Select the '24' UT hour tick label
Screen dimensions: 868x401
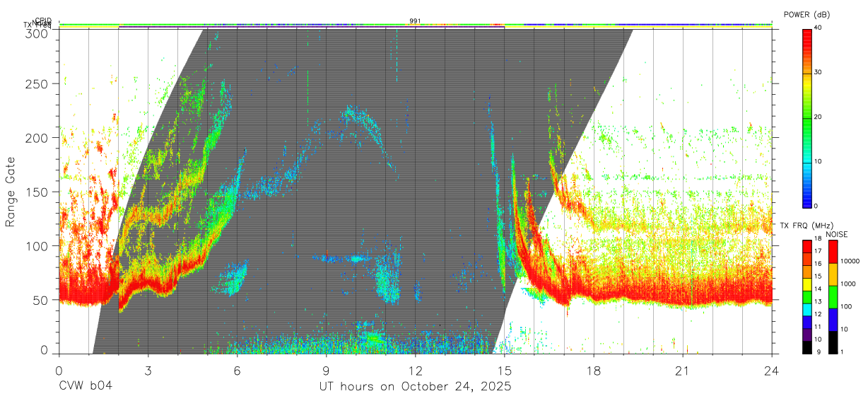click(771, 370)
